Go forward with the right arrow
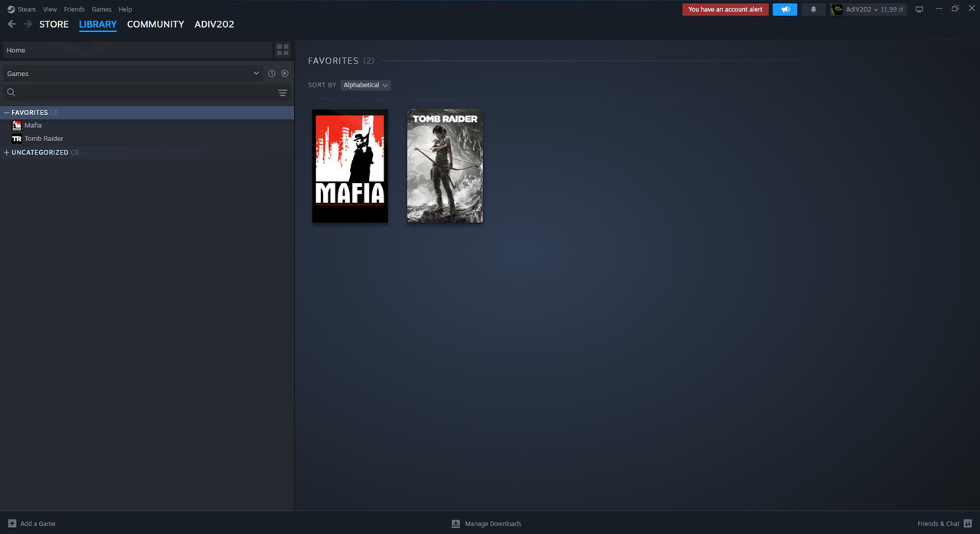 [x=28, y=25]
